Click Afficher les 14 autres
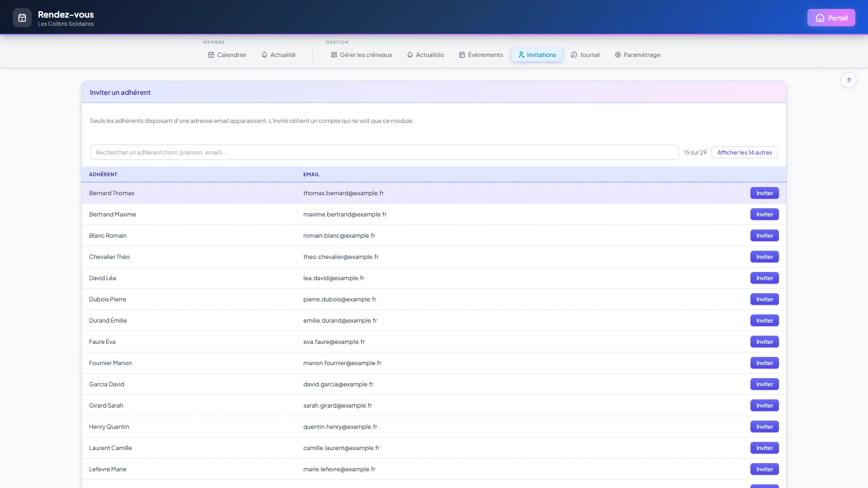Screen dimensions: 868x488 click(x=745, y=153)
